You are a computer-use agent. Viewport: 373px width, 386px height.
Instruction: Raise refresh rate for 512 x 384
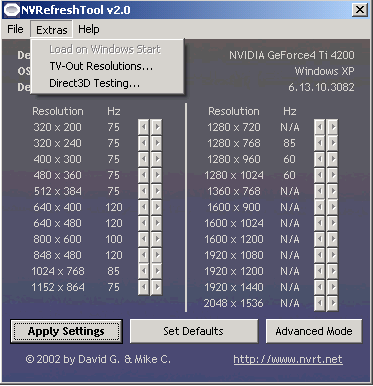pyautogui.click(x=156, y=191)
